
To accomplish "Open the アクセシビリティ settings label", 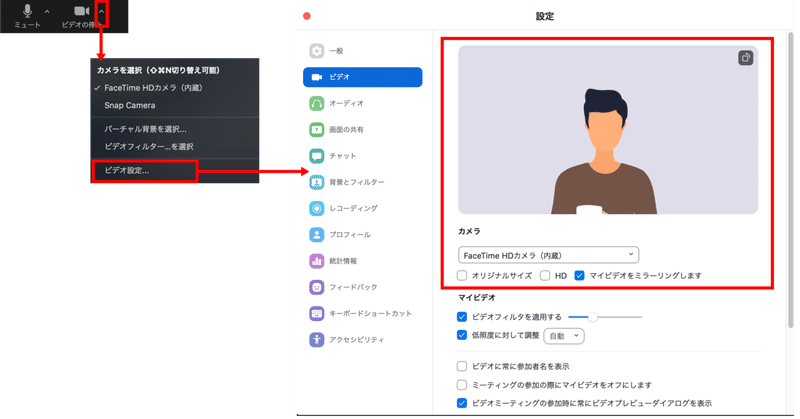I will tap(357, 339).
